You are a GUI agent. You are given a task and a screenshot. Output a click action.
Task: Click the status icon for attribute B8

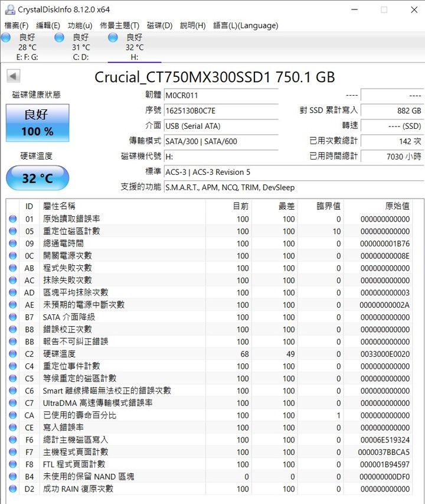[13, 329]
